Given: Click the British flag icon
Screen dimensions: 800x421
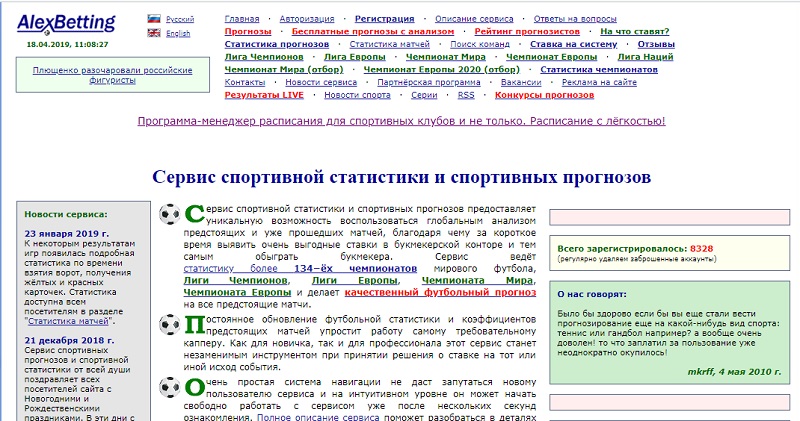Looking at the screenshot, I should click(153, 33).
